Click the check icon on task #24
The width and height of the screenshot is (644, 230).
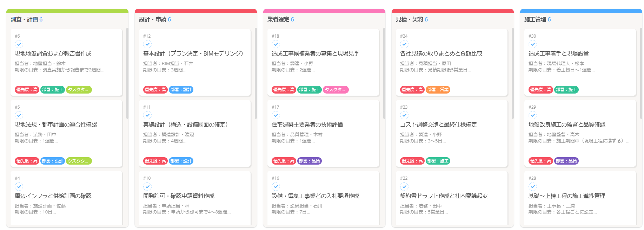[x=404, y=44]
